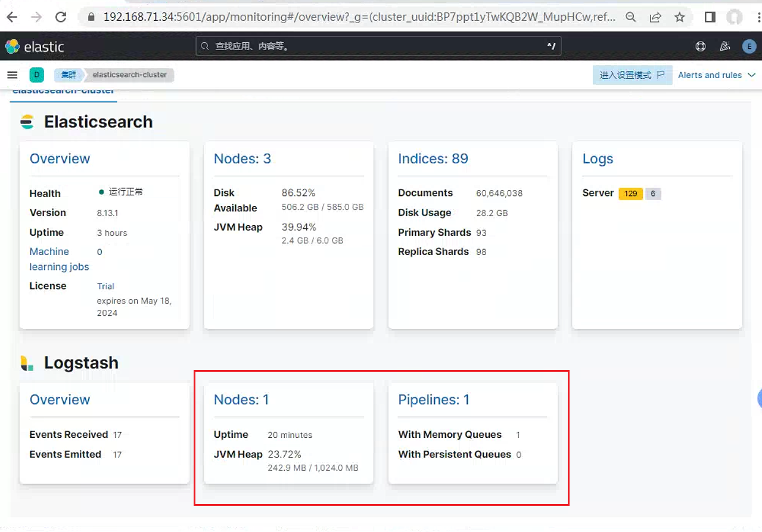Click the Elastic logo
Image resolution: width=762 pixels, height=532 pixels.
[x=35, y=46]
